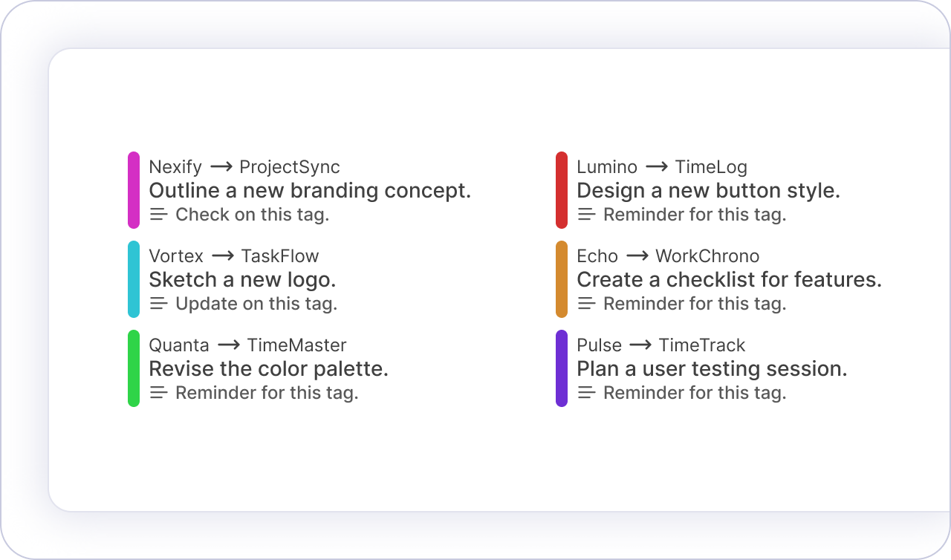Click the notes icon under "Plan a user testing session."

point(586,393)
